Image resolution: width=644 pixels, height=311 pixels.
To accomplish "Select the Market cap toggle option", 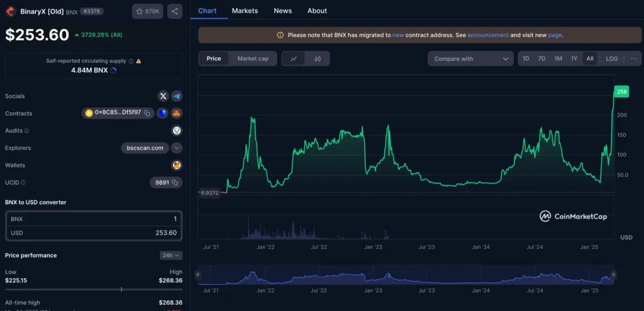I will (253, 58).
